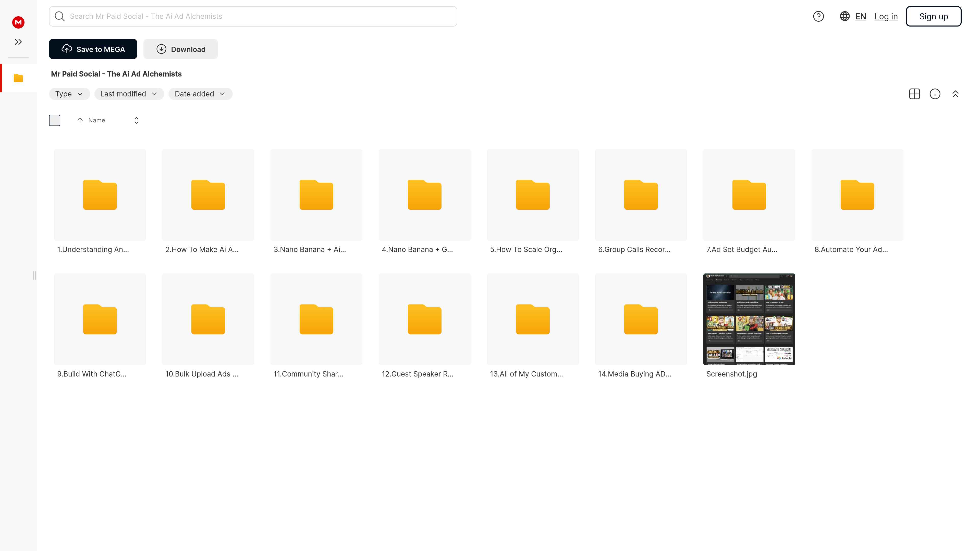Focus the Search Mr Paid Social field
Image resolution: width=980 pixels, height=551 pixels.
pos(253,16)
